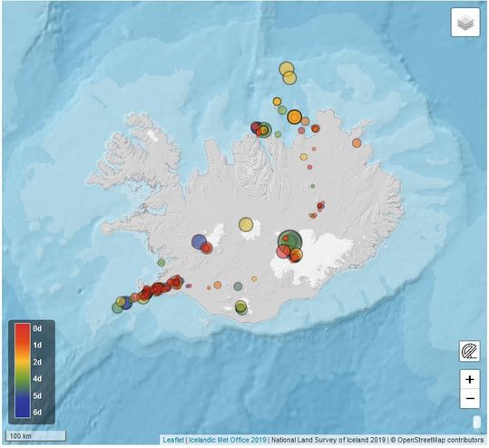Open the map layers control

(465, 23)
